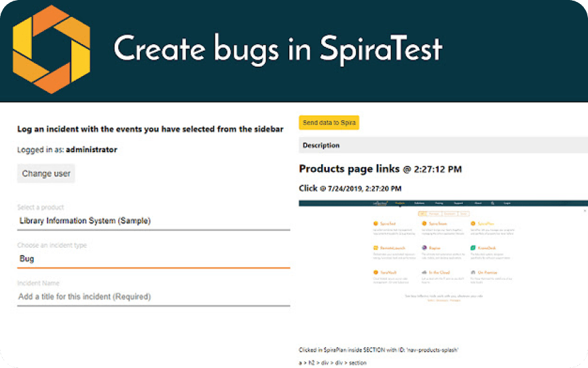Click the Create bugs in SpiraTest title
This screenshot has height=368, width=588.
click(278, 49)
